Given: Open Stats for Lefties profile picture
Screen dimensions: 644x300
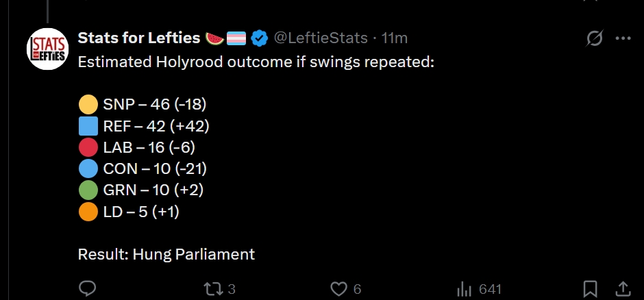Looking at the screenshot, I should coord(48,49).
